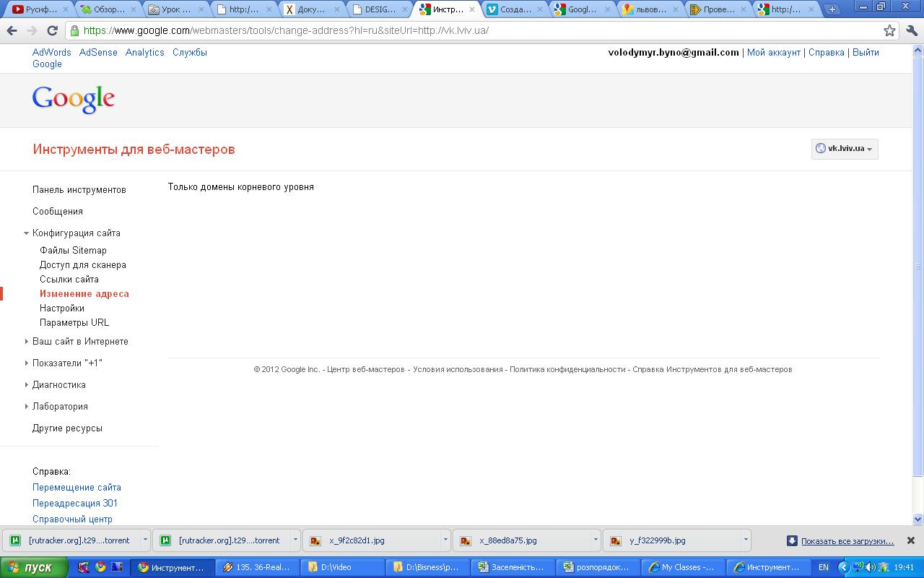Click 'Показать все загрузки...' link

pyautogui.click(x=847, y=540)
